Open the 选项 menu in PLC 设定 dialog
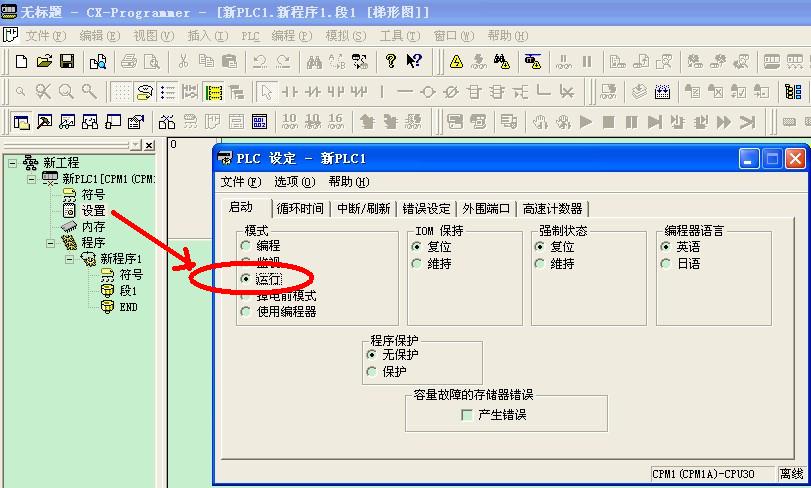 point(294,182)
